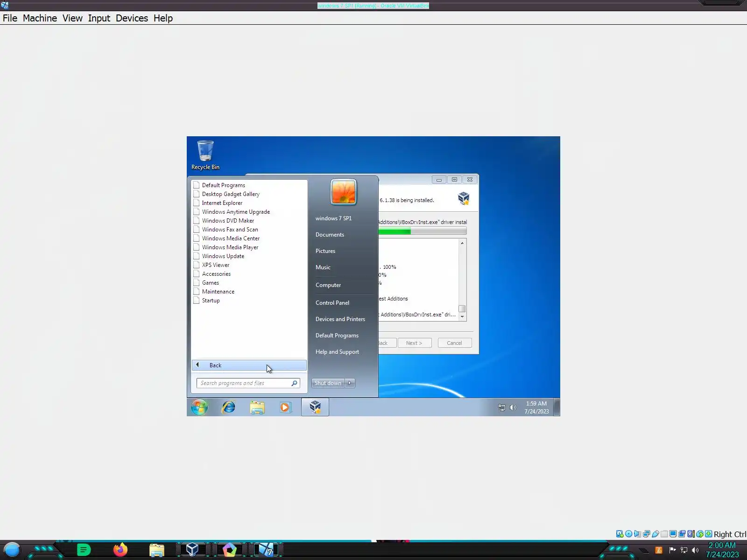Screen dimensions: 747x560
Task: Open the View menu
Action: click(72, 18)
